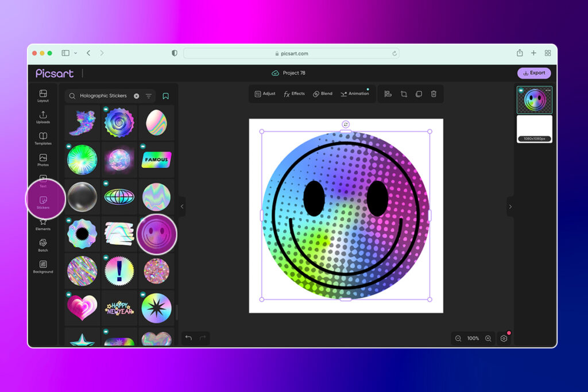Open the Templates panel
The height and width of the screenshot is (392, 588).
pos(43,139)
